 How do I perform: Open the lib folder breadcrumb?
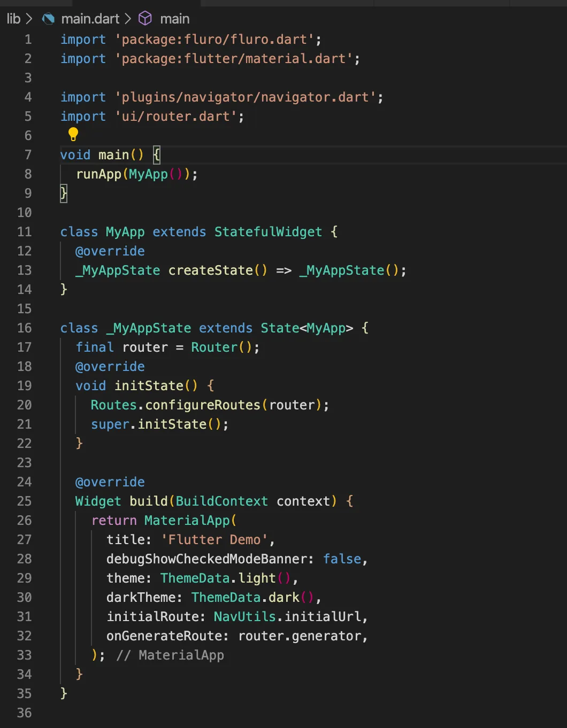(x=13, y=19)
